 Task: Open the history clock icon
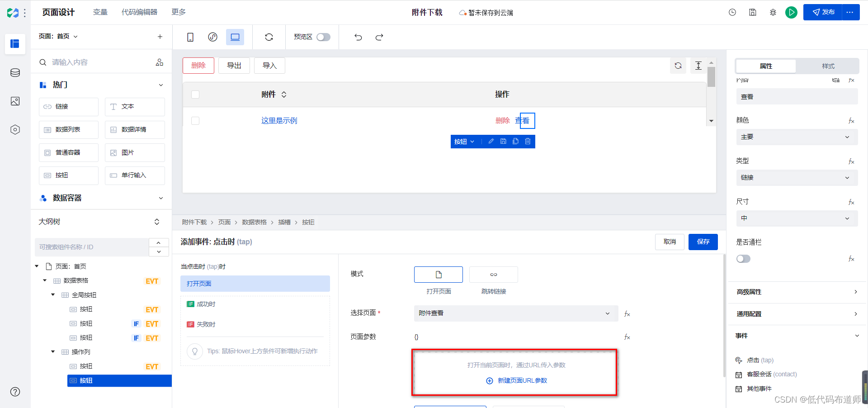coord(732,12)
